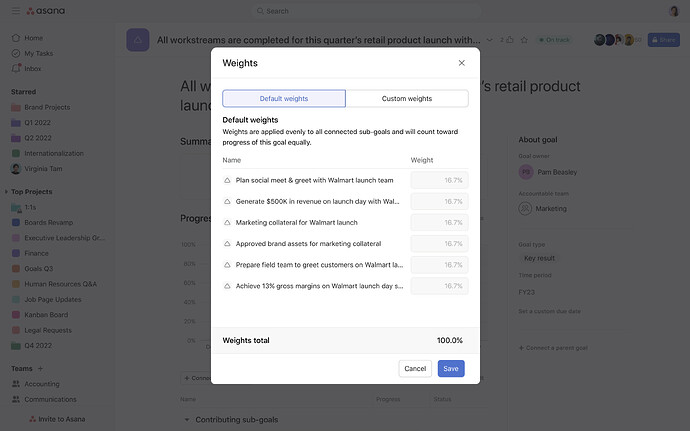Collapse the Top Projects section
The width and height of the screenshot is (690, 431).
coord(6,192)
